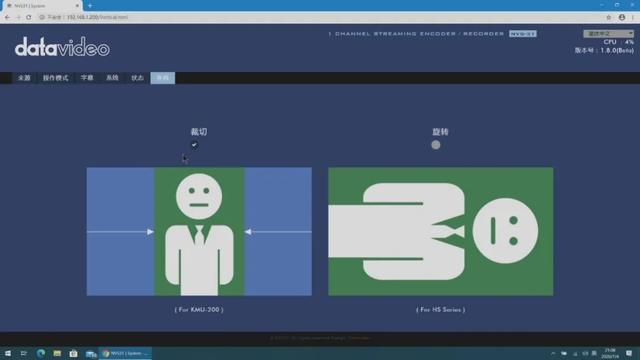Open File Explorer from the taskbar
Viewport: 640px width, 360px height.
pyautogui.click(x=57, y=353)
